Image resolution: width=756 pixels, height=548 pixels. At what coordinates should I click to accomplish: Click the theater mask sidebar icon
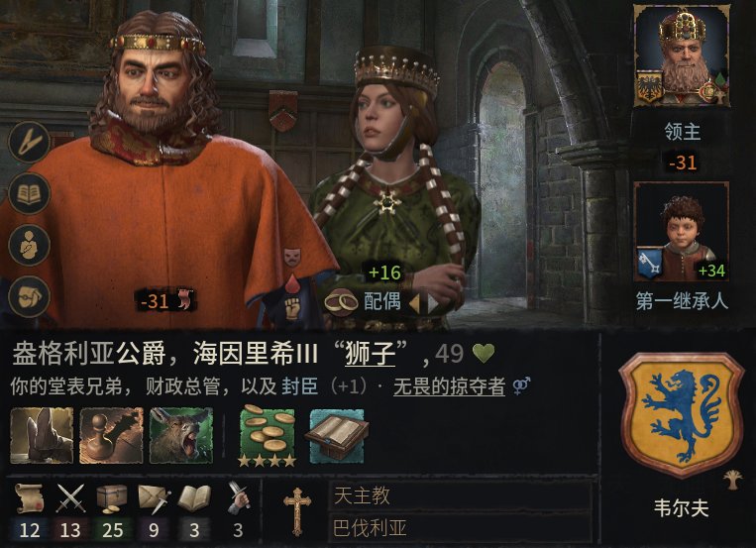pos(29,296)
